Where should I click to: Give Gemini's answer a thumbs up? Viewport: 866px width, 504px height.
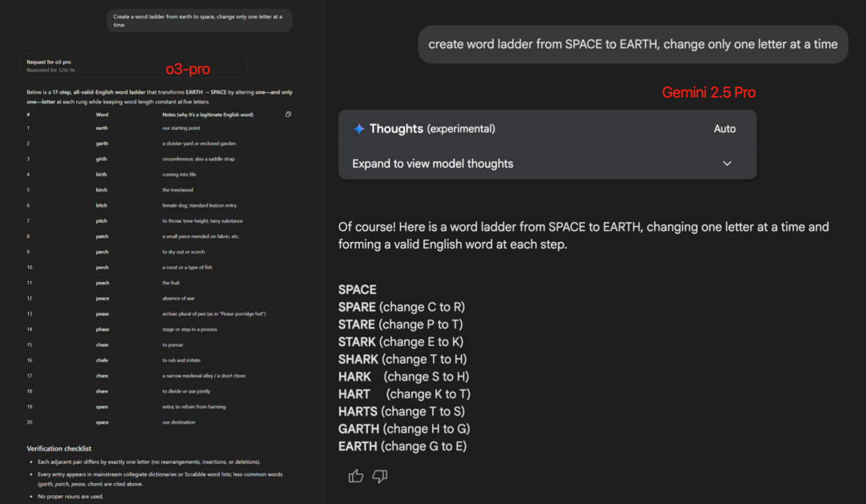[x=356, y=476]
